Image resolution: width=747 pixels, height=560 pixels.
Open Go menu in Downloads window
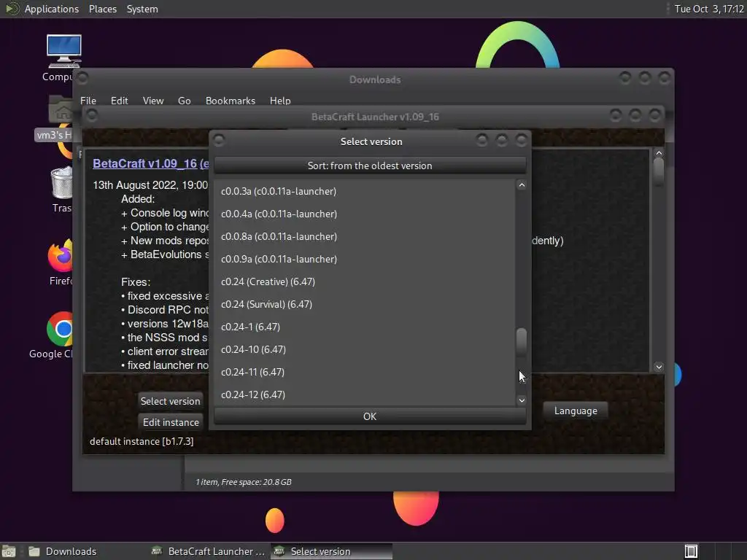[185, 101]
